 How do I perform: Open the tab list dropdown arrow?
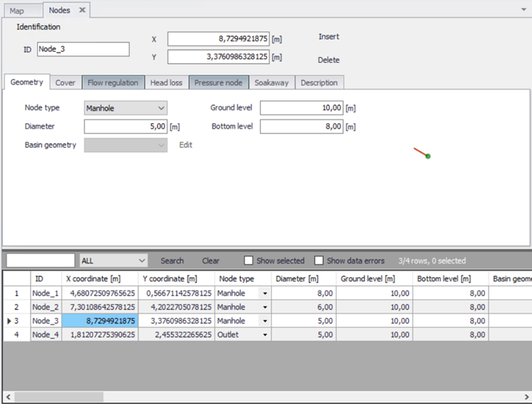point(524,10)
